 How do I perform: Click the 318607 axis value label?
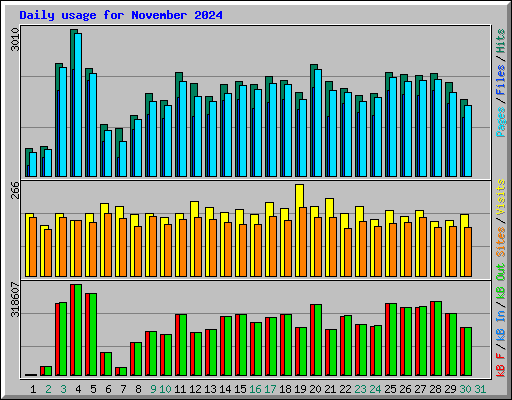15,299
